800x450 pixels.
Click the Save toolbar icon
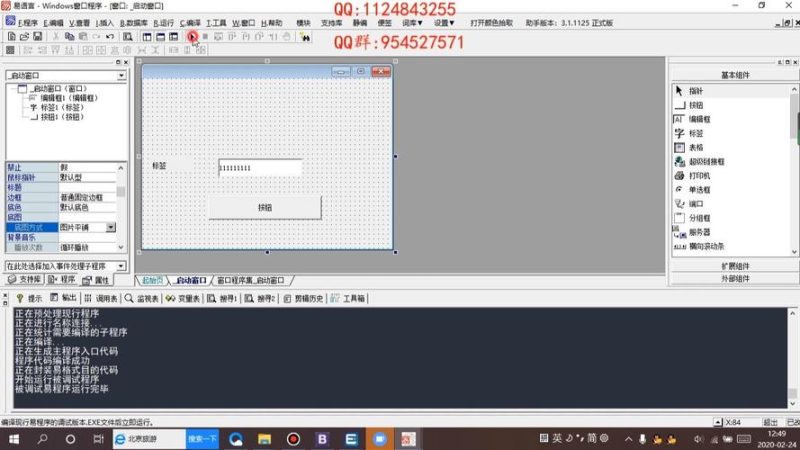pyautogui.click(x=37, y=37)
